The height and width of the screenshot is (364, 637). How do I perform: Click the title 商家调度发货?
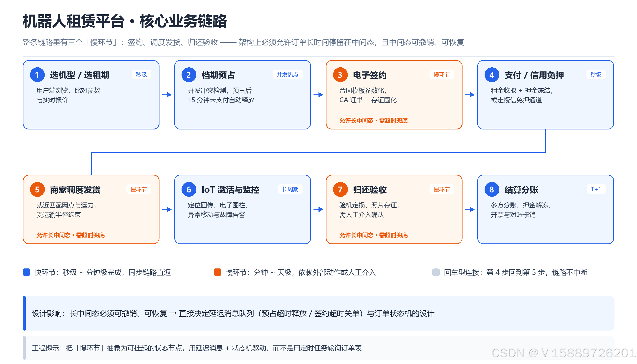(75, 190)
